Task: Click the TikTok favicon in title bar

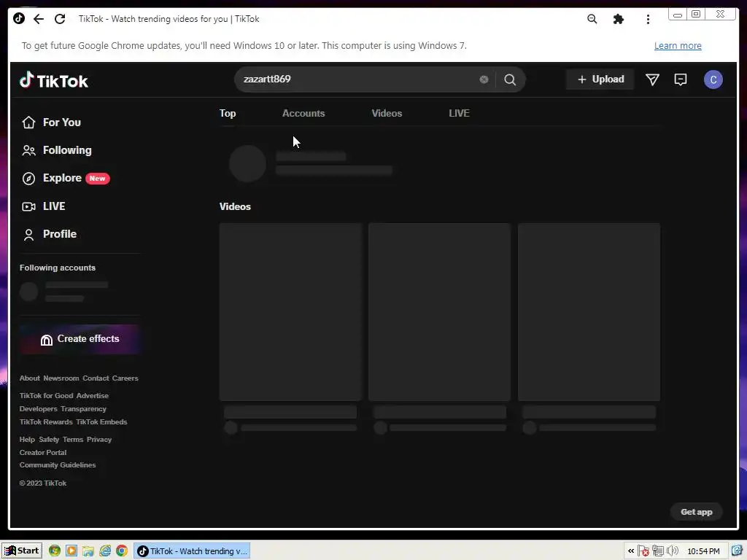Action: (19, 18)
